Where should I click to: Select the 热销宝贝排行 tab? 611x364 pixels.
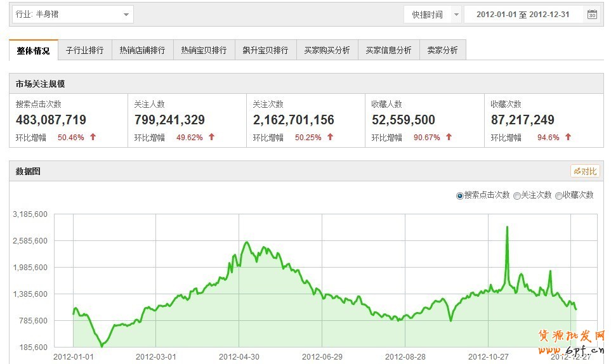coord(204,51)
